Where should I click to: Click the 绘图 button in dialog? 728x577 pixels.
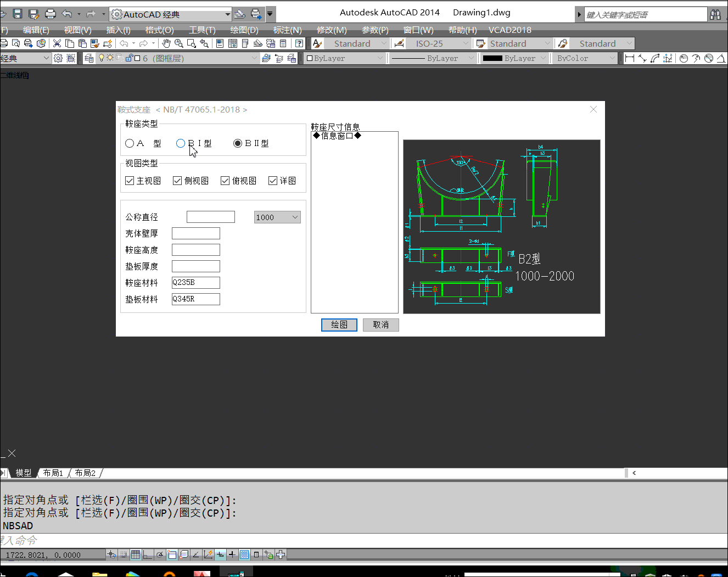pos(339,325)
